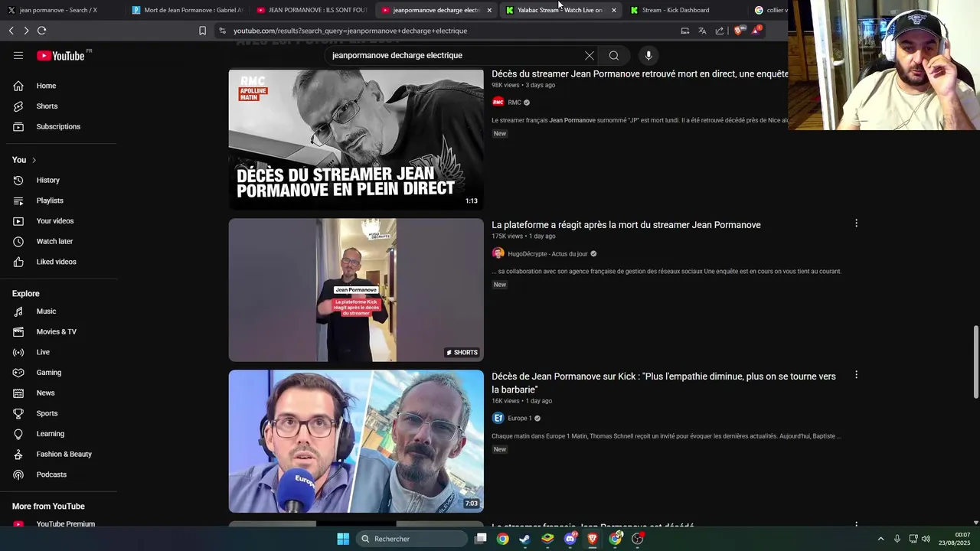Screen dimensions: 980x551
Task: Play the HugoDécrypte Shorts thumbnail
Action: [x=356, y=290]
